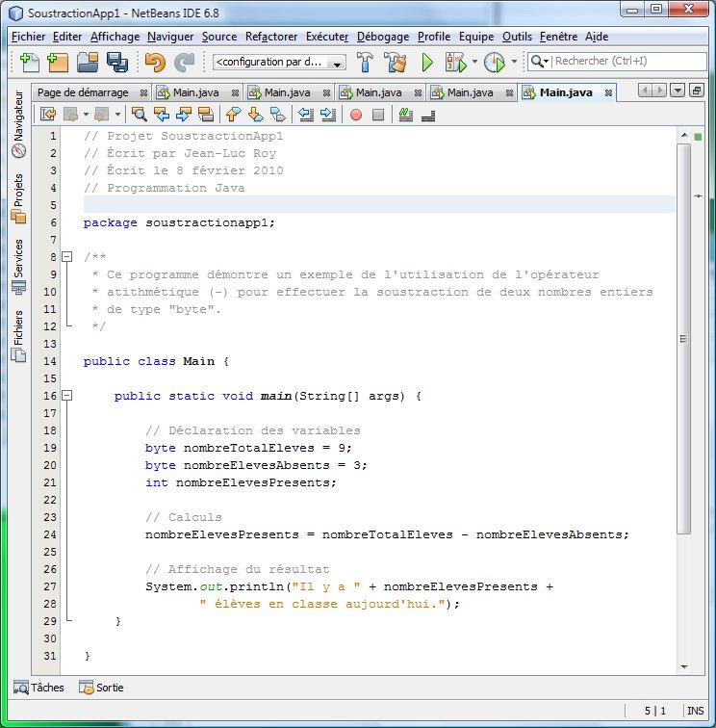
Task: Open the Sortie output panel
Action: tap(101, 688)
